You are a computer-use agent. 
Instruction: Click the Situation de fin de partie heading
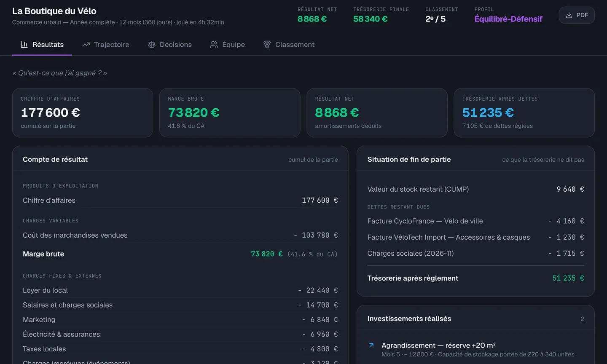coord(409,159)
